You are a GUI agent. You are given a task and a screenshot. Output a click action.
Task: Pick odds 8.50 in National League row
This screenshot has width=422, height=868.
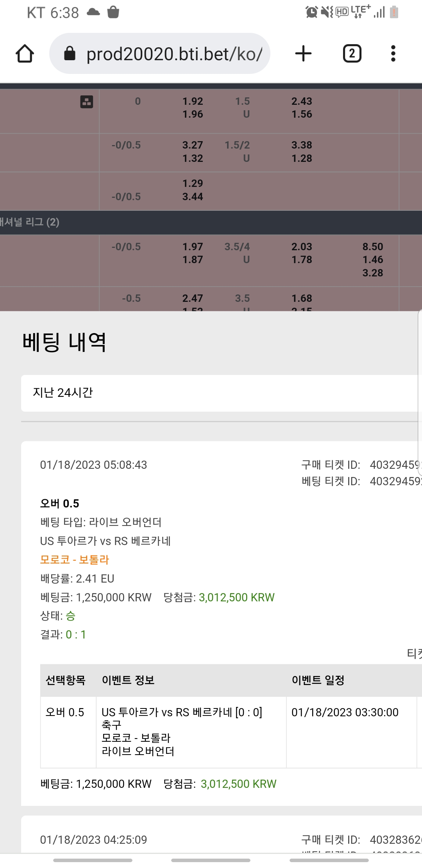[x=373, y=247]
